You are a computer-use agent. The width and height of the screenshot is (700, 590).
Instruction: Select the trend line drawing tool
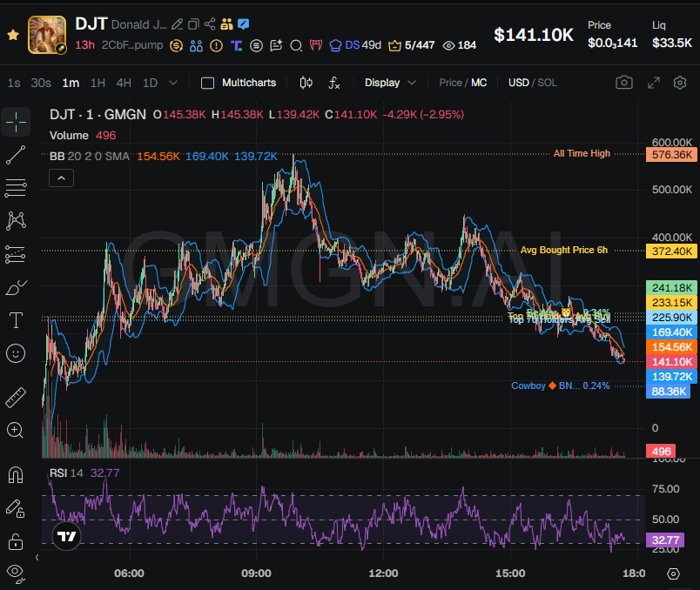pyautogui.click(x=16, y=155)
